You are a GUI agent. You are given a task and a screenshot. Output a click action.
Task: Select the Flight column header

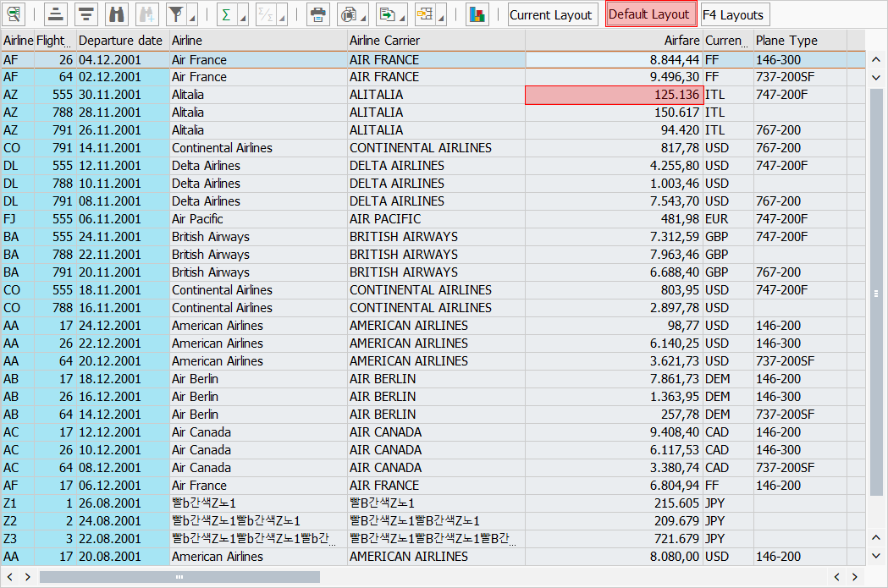[54, 41]
